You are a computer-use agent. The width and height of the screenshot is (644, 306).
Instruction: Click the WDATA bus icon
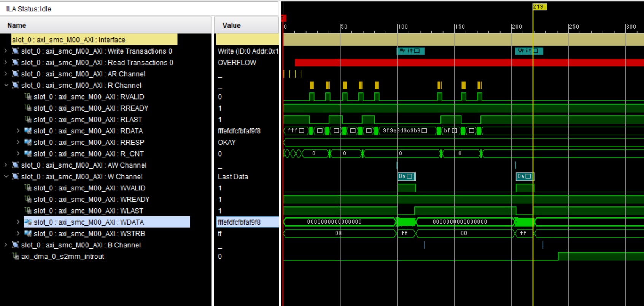tap(28, 222)
